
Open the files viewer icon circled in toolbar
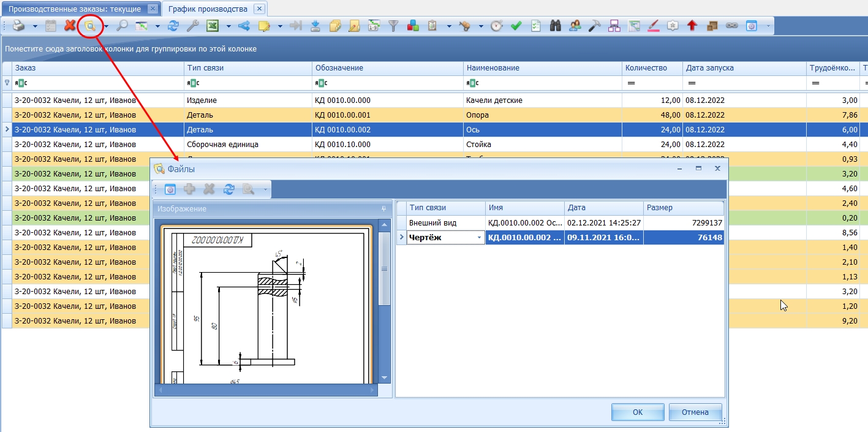point(91,26)
